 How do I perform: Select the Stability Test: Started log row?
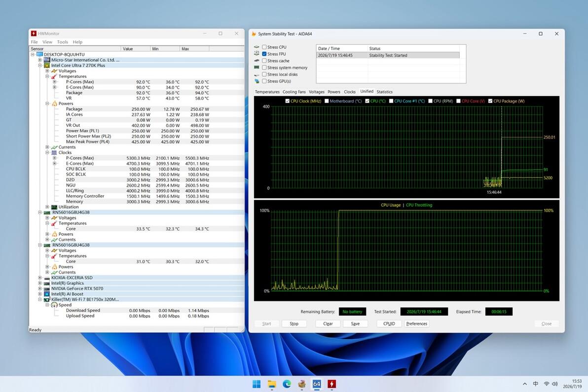388,55
